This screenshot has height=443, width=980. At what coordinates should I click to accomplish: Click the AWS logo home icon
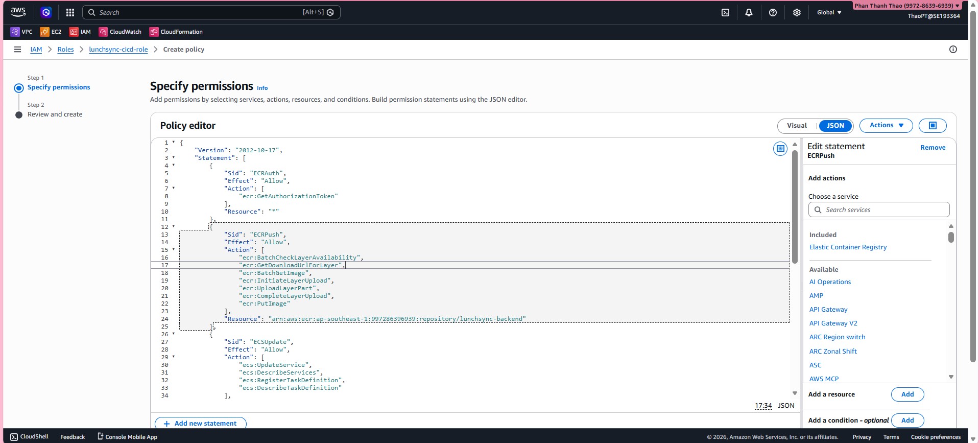18,12
